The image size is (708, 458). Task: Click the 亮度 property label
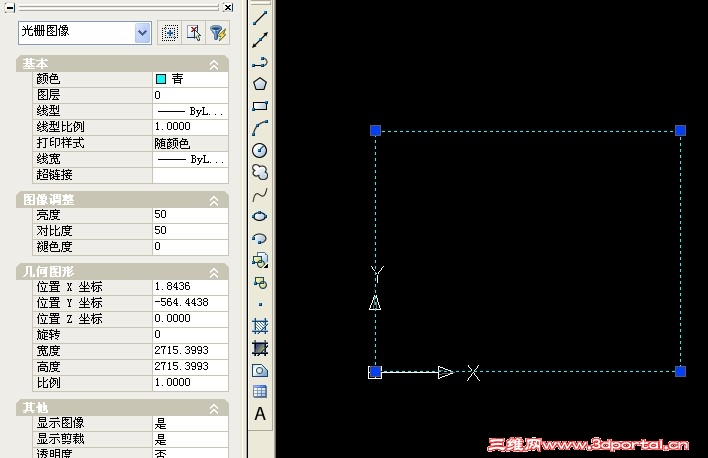click(x=48, y=215)
